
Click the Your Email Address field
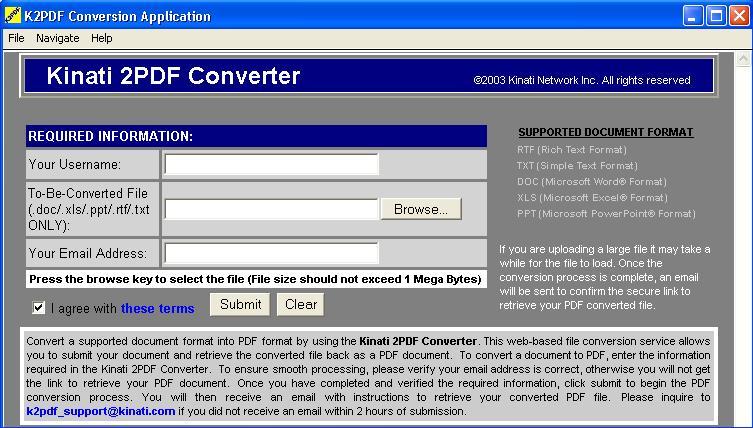tap(271, 253)
